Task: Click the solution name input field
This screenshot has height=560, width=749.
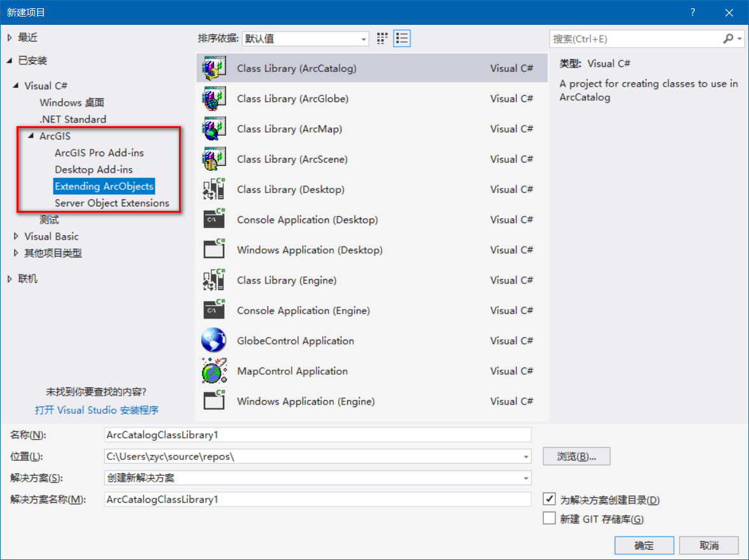Action: click(x=318, y=499)
